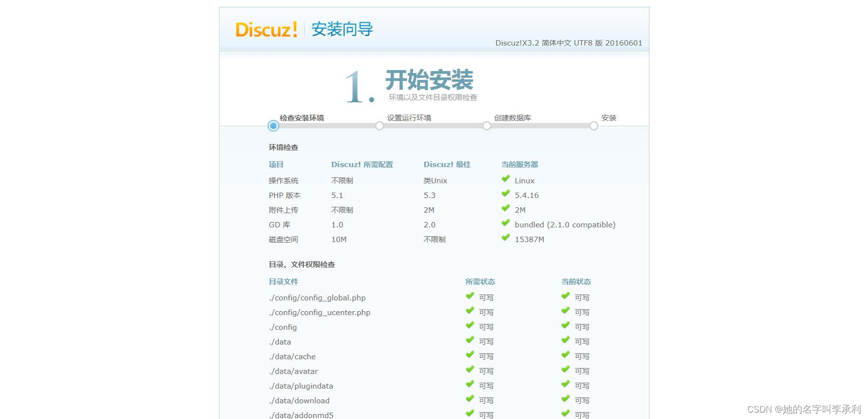Click the Discuz! logo in the header
This screenshot has height=419, width=868.
point(266,29)
